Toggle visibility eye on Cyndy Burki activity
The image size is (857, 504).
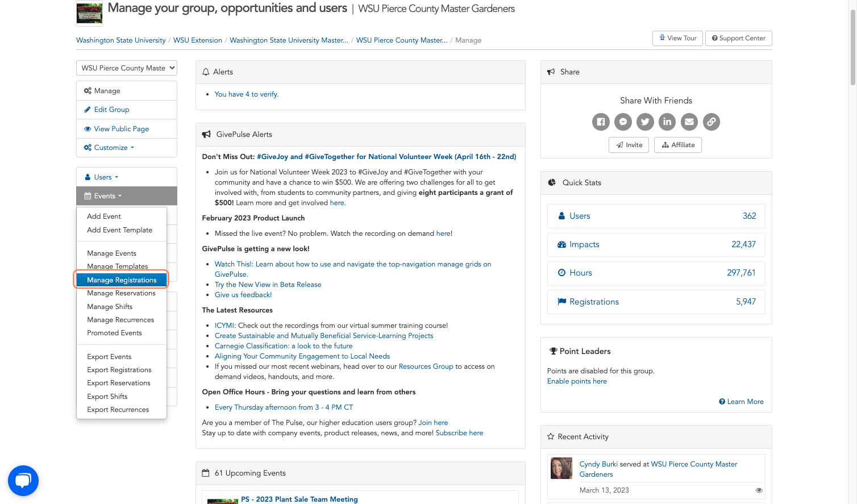[x=759, y=490]
